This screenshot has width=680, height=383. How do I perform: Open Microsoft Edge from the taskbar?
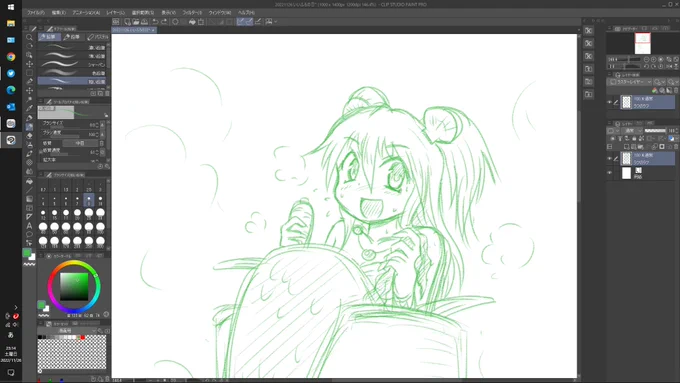pos(11,90)
